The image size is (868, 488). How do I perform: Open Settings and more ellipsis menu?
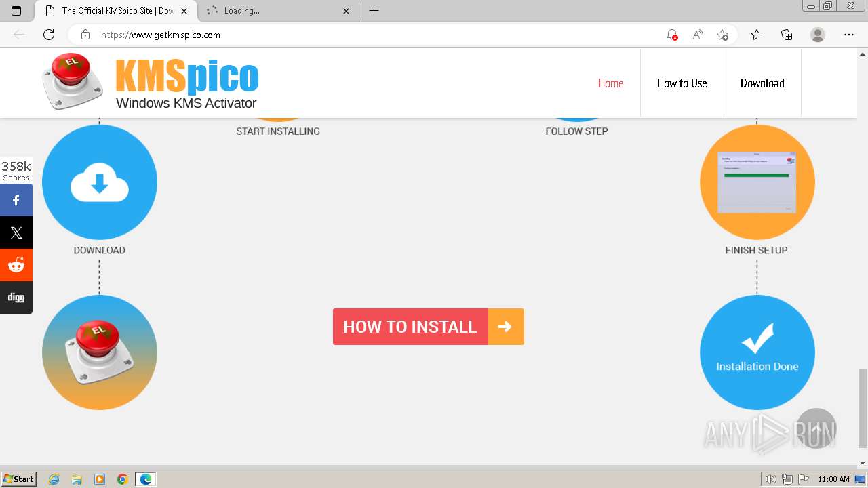(849, 35)
